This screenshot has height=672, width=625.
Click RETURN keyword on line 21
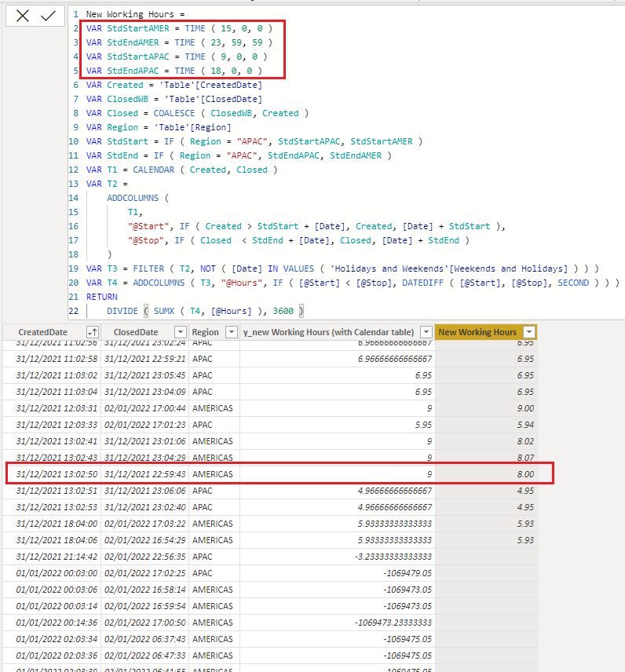click(101, 297)
